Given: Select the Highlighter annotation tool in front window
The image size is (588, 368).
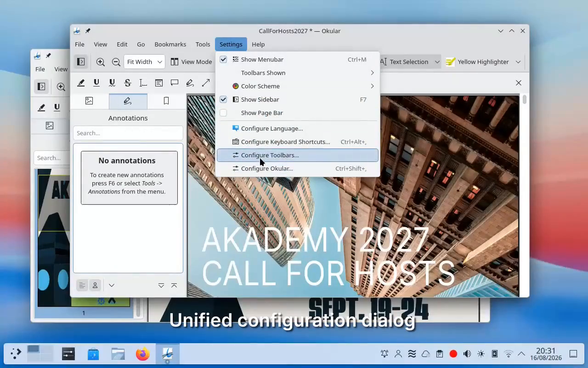Looking at the screenshot, I should pos(81,83).
